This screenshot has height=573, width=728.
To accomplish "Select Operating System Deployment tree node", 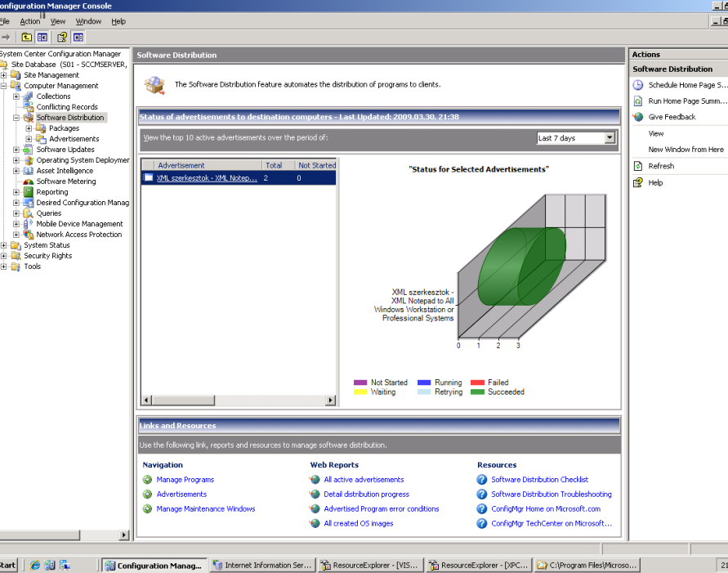I will coord(83,160).
